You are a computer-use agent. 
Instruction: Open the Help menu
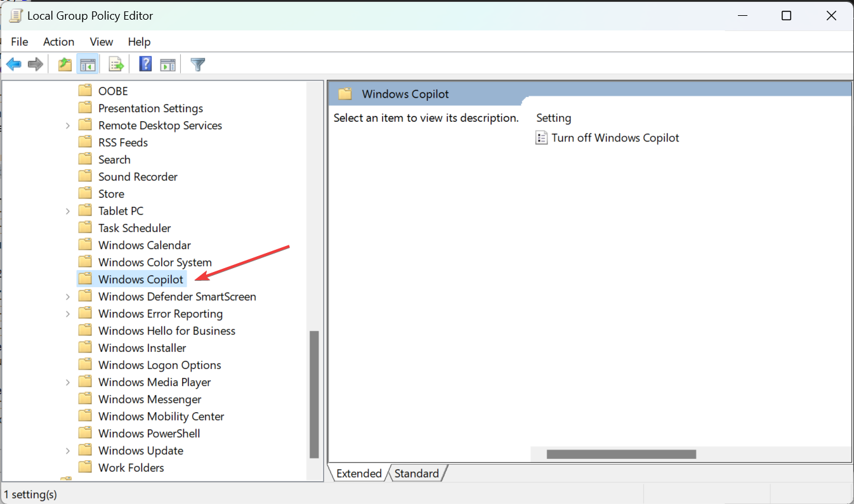139,41
